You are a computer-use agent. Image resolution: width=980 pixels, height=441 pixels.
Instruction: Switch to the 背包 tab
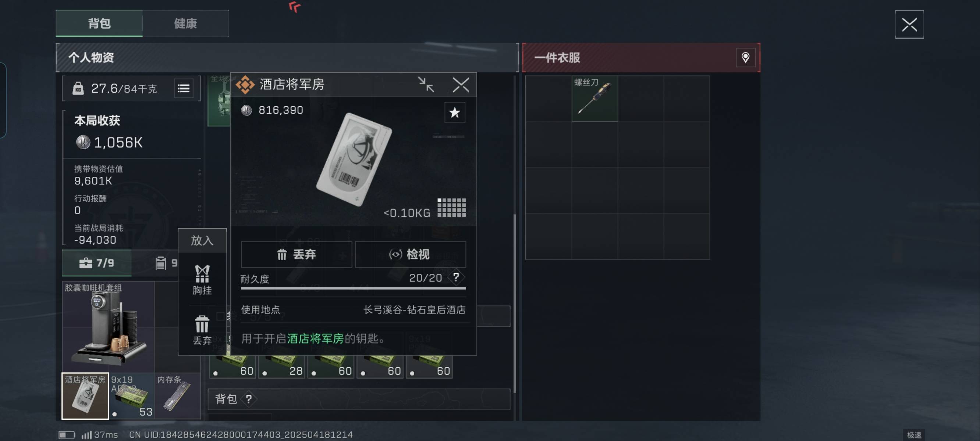click(99, 24)
